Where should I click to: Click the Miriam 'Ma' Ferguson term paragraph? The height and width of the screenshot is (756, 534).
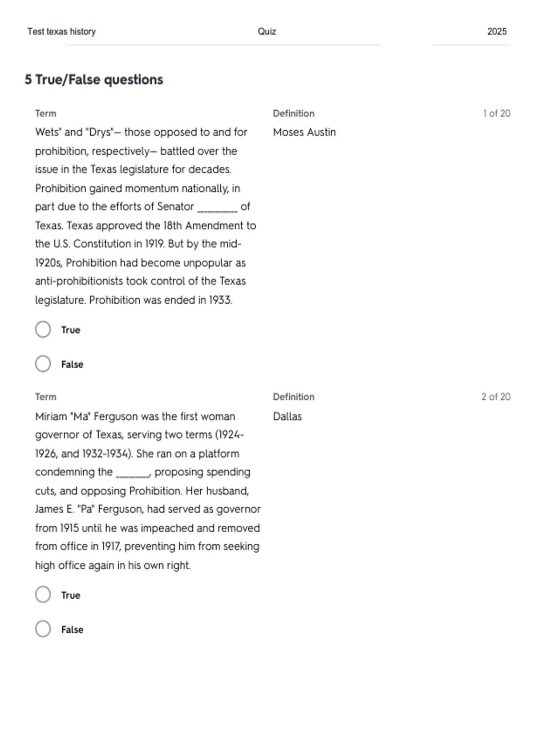pyautogui.click(x=148, y=491)
